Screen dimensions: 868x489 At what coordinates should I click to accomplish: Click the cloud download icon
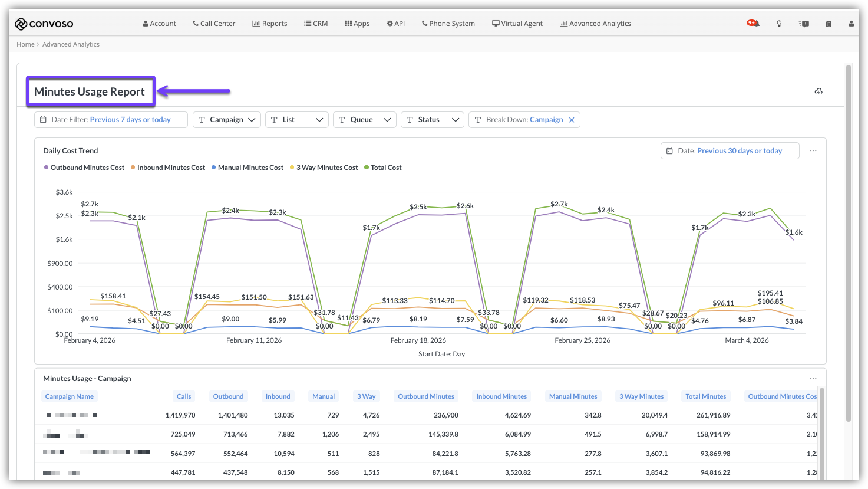click(x=819, y=91)
